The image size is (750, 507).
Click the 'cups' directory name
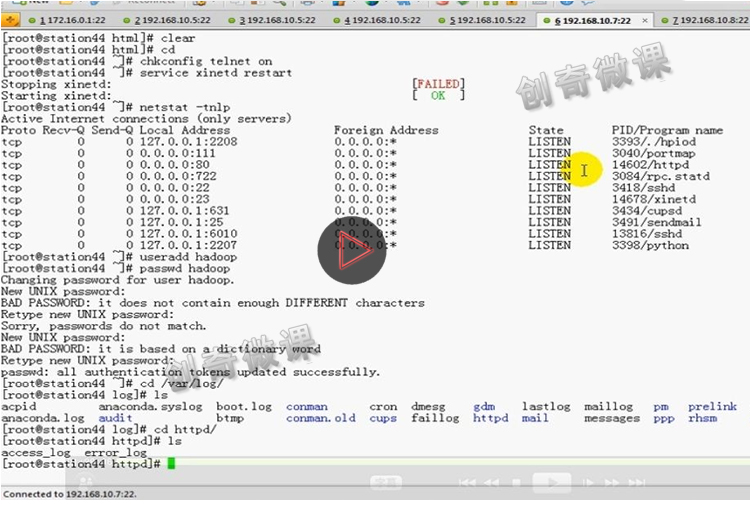point(383,418)
